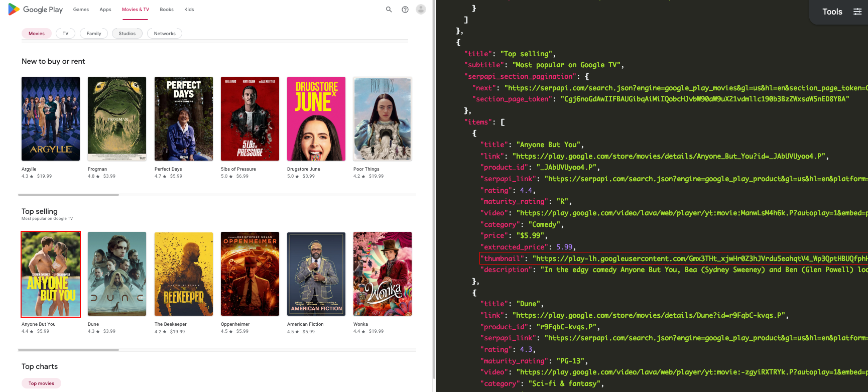The image size is (868, 392).
Task: Click the Anyone But You play store link in JSON
Action: 670,156
